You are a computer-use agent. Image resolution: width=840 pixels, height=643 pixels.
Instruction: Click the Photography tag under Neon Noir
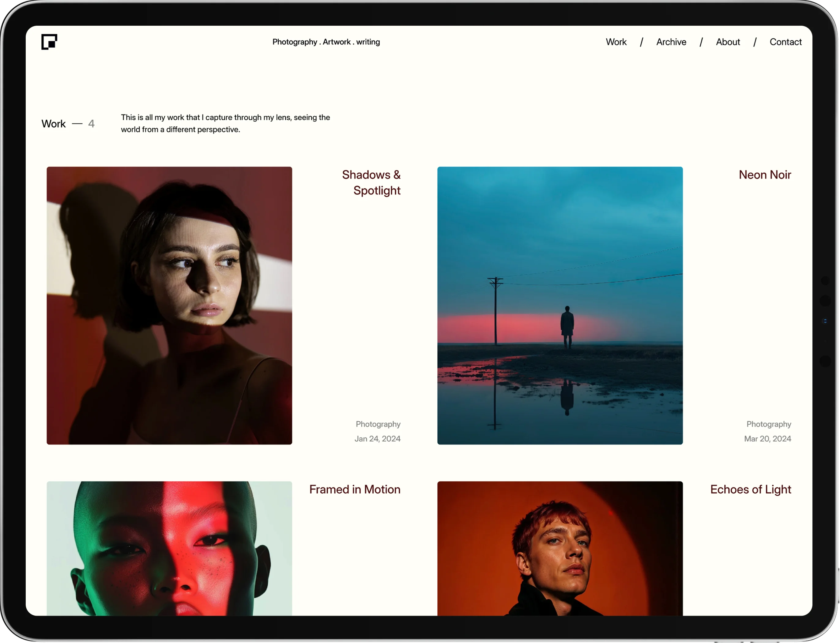click(x=768, y=424)
